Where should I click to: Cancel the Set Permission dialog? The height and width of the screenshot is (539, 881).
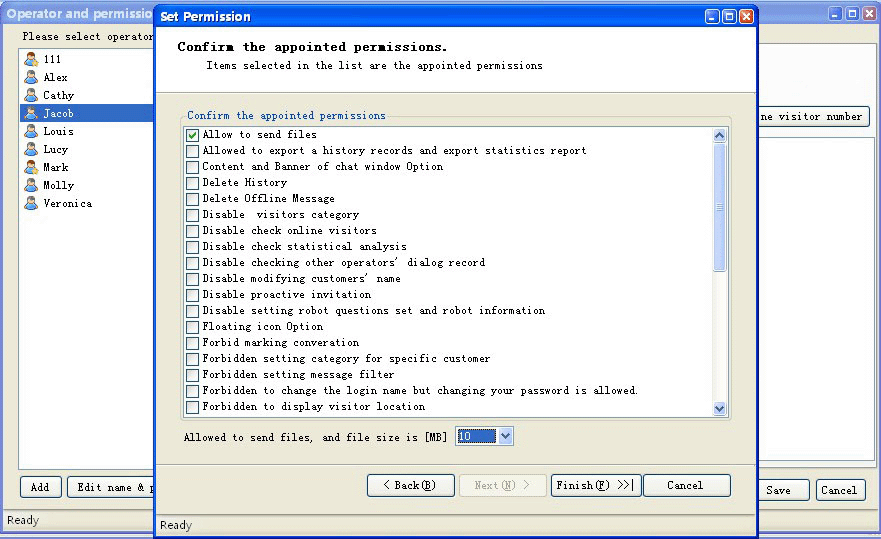pyautogui.click(x=687, y=485)
